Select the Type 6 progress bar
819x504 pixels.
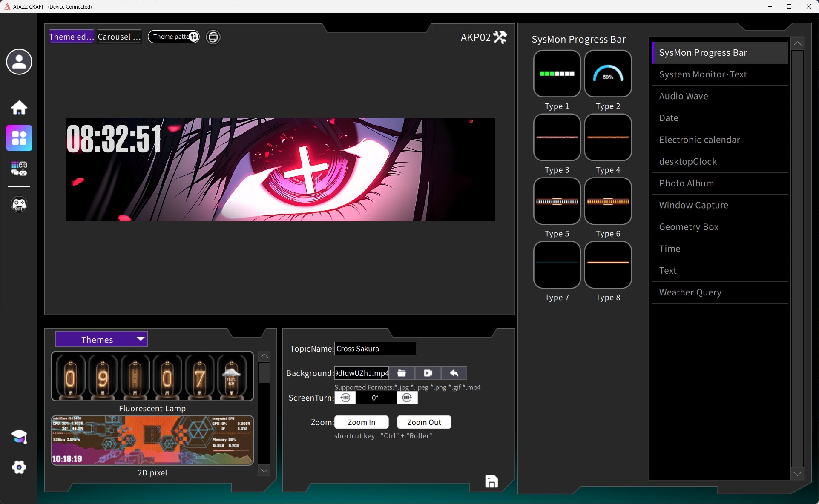(608, 201)
